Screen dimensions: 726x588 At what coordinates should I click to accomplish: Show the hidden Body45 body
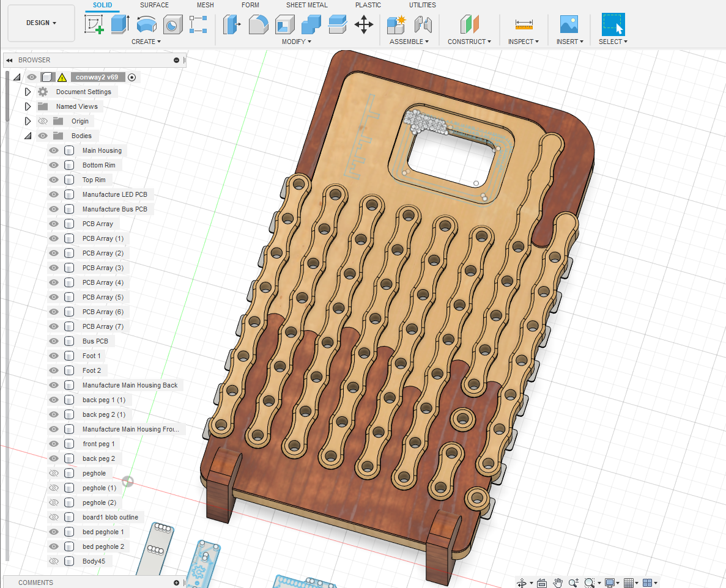(x=54, y=561)
